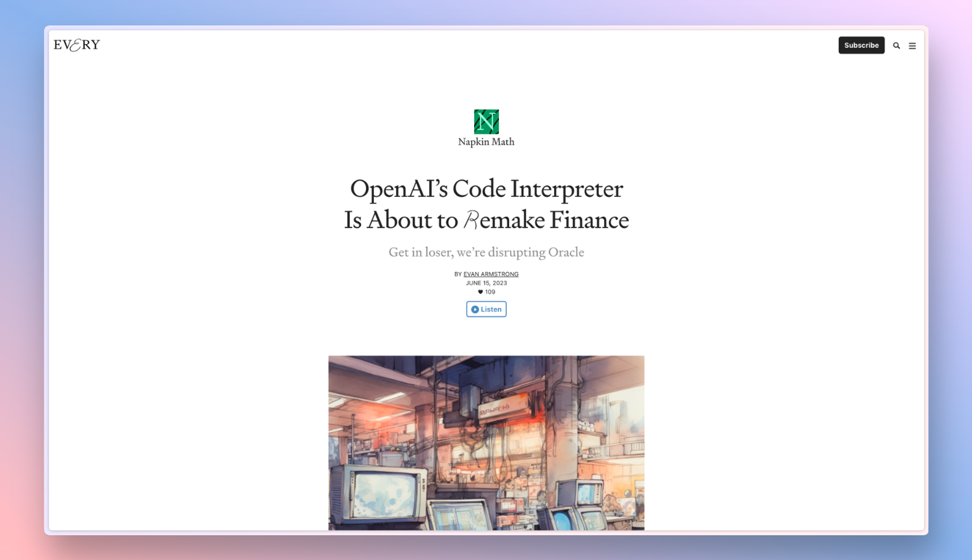Click the green Napkin Math N logo
Screen dimensions: 972x560
486,121
